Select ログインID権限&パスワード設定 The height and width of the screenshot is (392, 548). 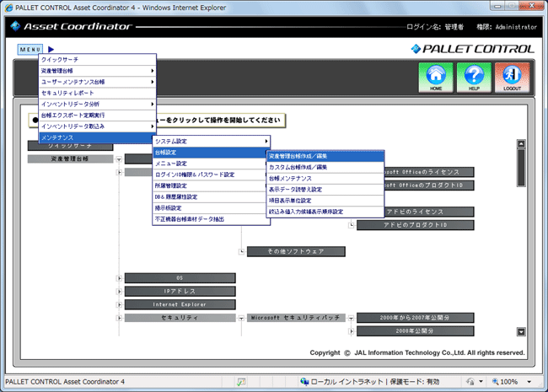pos(211,175)
